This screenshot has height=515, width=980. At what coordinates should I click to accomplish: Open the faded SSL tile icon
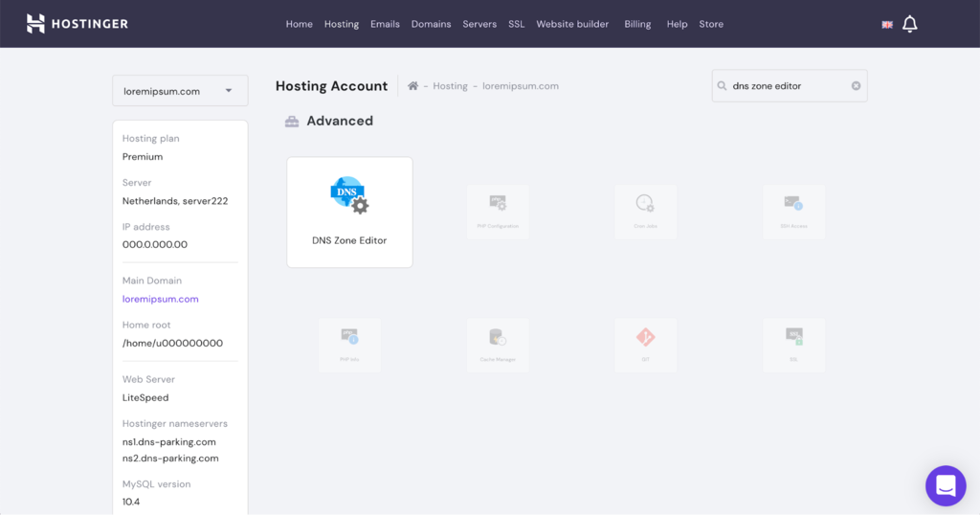coord(793,336)
